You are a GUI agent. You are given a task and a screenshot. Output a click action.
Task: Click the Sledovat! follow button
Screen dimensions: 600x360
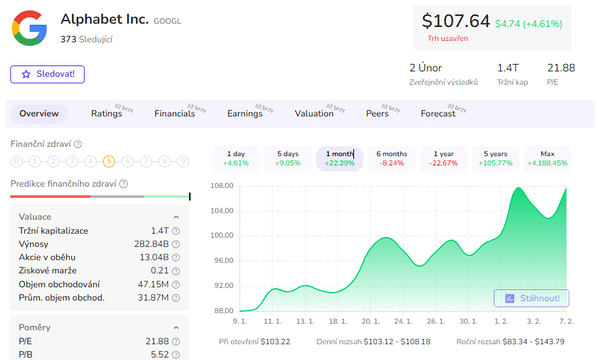tap(47, 74)
